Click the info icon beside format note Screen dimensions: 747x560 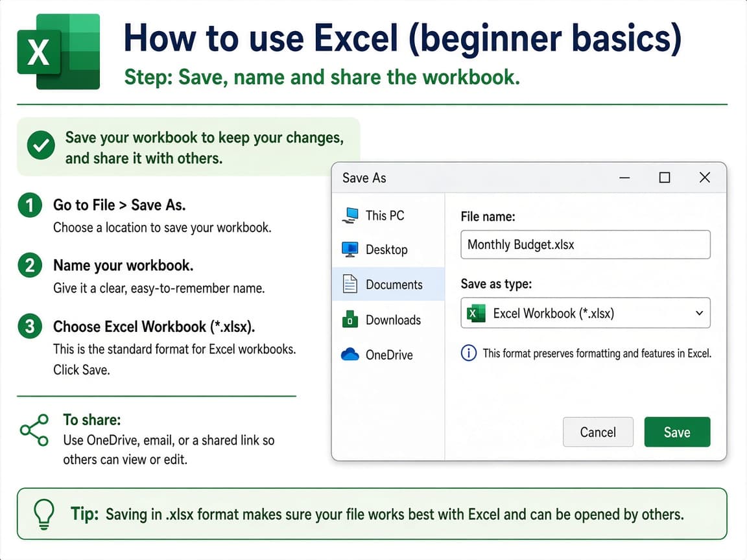(469, 353)
